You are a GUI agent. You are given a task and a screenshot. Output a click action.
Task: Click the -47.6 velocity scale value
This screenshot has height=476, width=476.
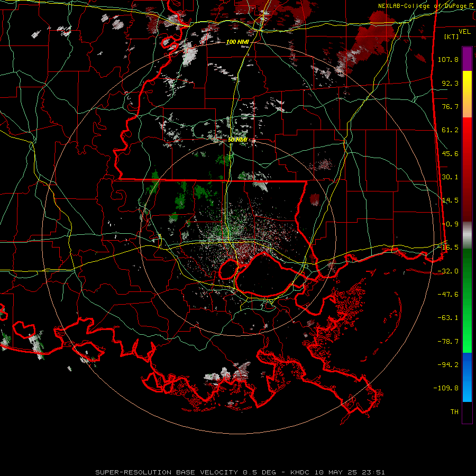[448, 295]
